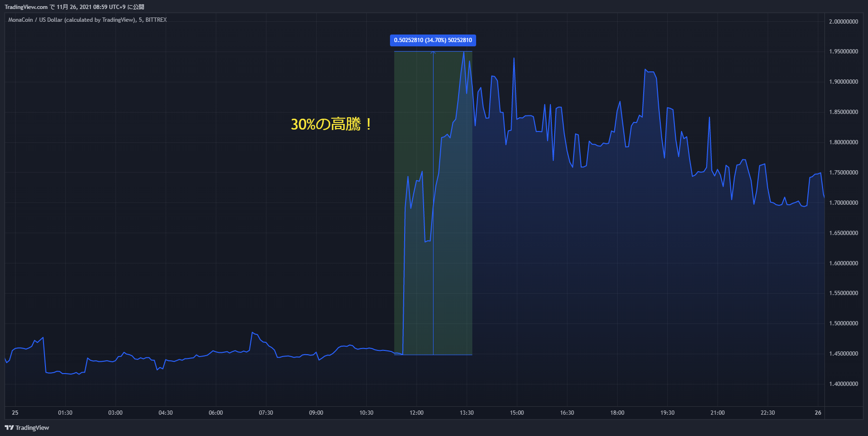Click the 12:00 time axis label

[x=416, y=413]
